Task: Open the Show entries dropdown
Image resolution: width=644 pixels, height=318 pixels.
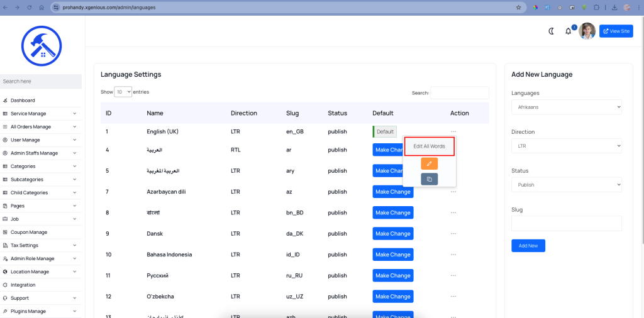Action: 123,92
